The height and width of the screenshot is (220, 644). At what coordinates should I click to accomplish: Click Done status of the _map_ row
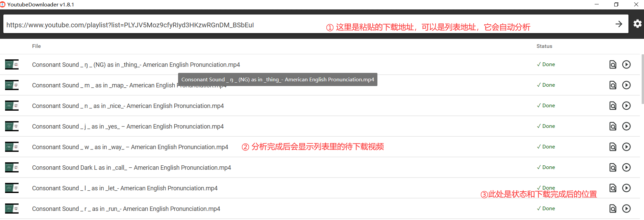(x=546, y=85)
